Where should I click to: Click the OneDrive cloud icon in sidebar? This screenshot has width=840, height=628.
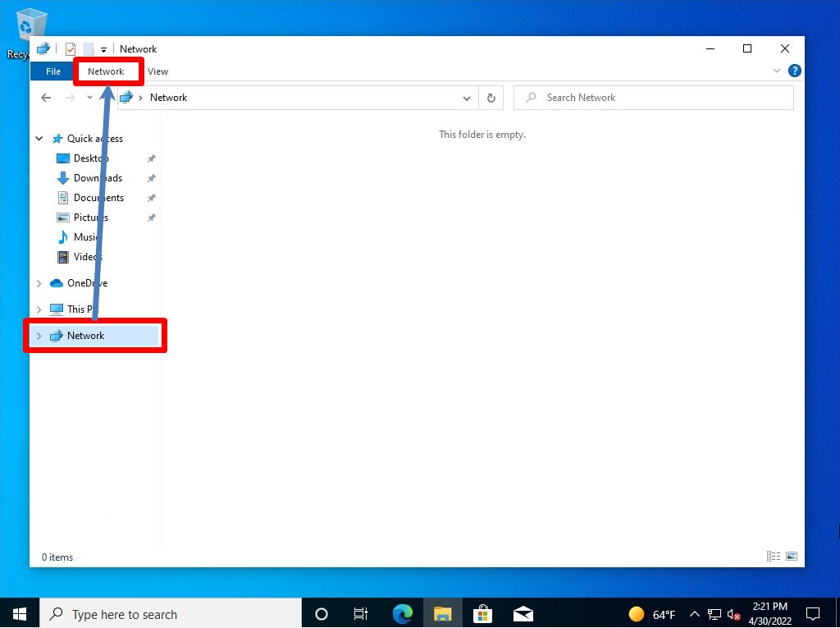(57, 282)
